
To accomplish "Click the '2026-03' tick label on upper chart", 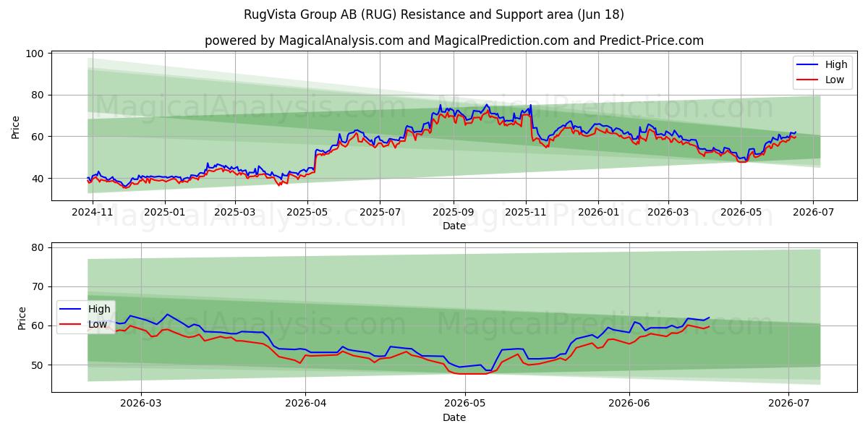I will point(668,213).
